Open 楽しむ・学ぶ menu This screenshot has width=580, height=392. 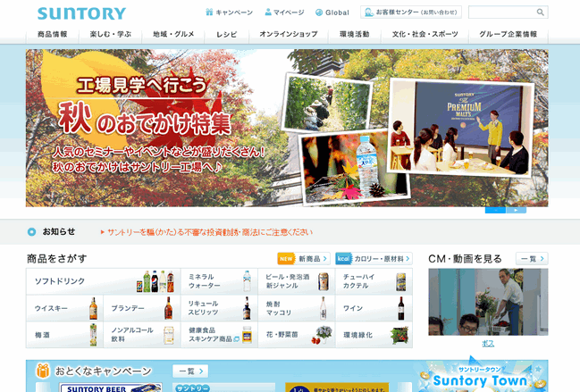pyautogui.click(x=111, y=34)
